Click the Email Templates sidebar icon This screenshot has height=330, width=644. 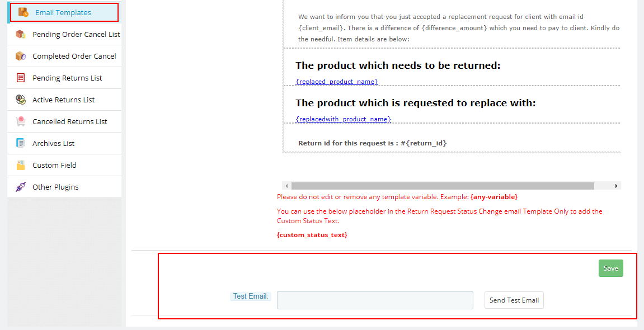pos(23,12)
